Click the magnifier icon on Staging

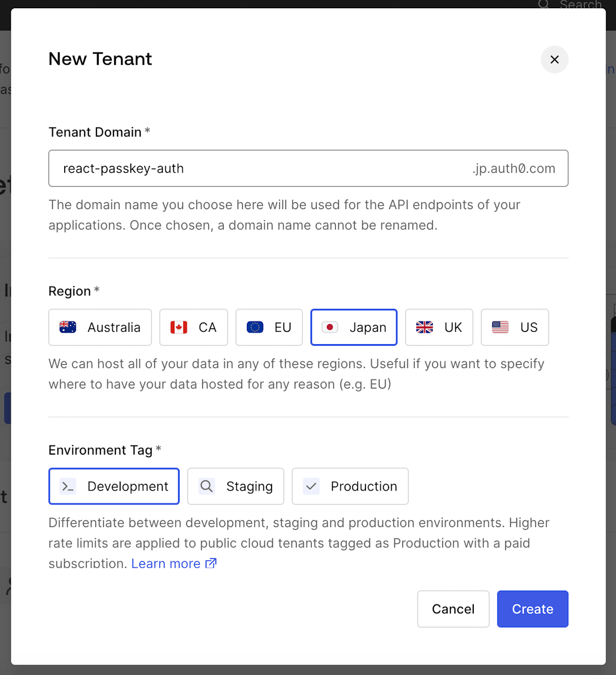(206, 486)
